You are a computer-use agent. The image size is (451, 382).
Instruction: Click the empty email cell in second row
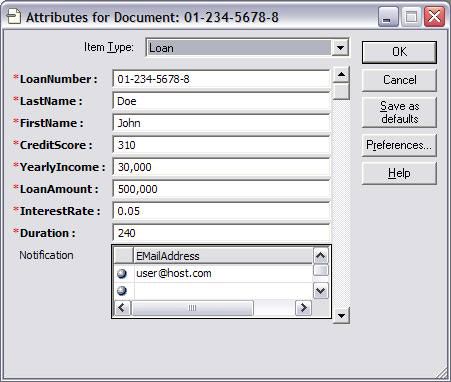(223, 291)
